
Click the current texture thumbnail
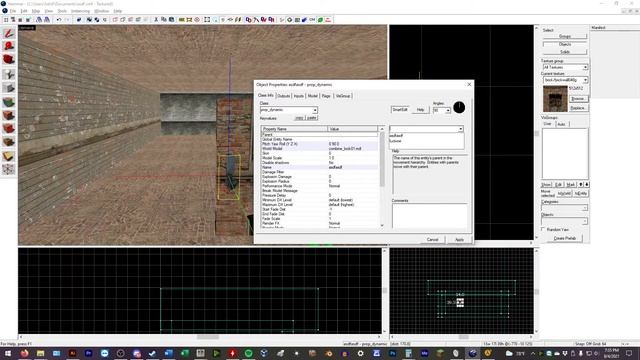[555, 99]
